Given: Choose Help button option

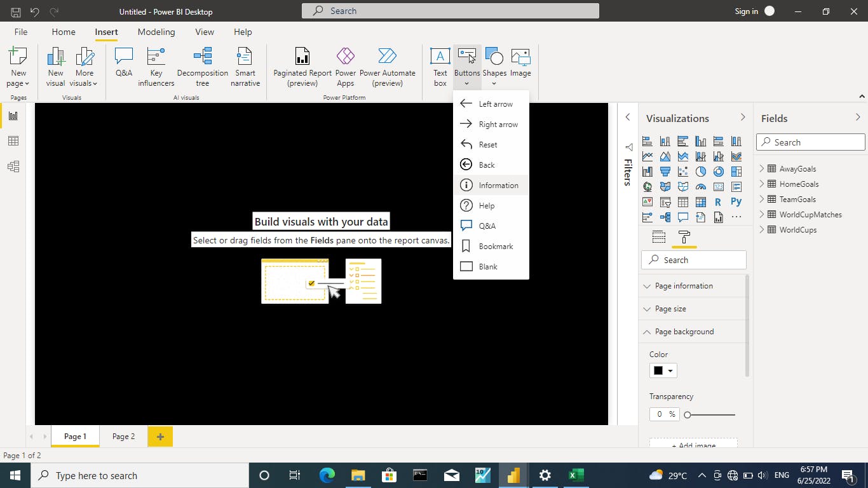Looking at the screenshot, I should 491,206.
